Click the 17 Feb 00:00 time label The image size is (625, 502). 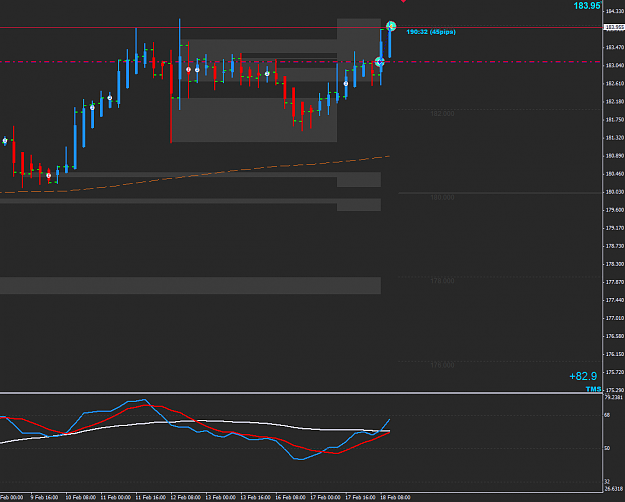(x=326, y=498)
